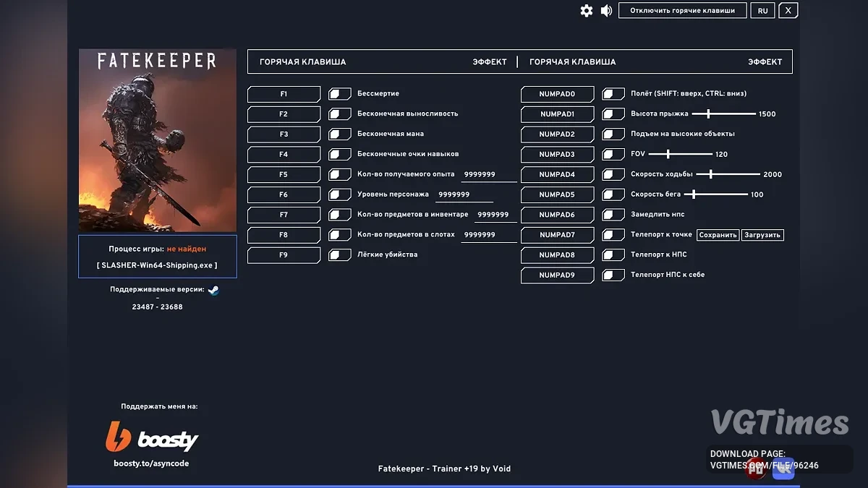Close the trainer with X button
This screenshot has height=488, width=868.
[788, 11]
